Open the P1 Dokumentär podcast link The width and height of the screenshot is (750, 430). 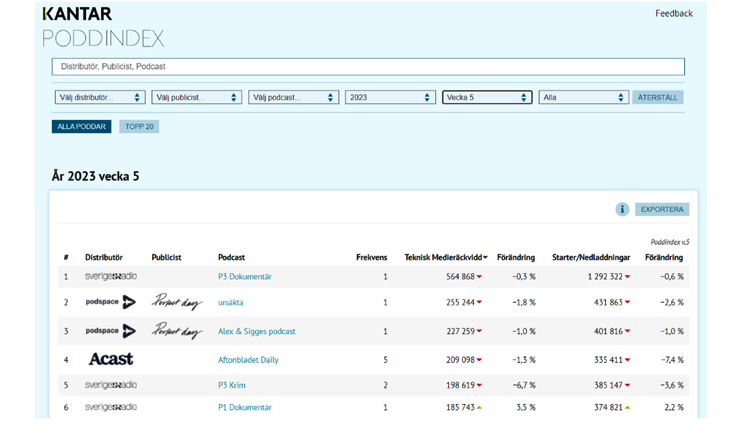pos(245,407)
